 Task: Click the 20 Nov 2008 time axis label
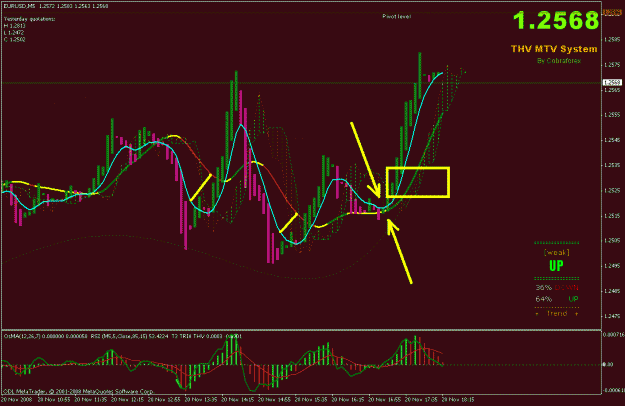pyautogui.click(x=18, y=399)
